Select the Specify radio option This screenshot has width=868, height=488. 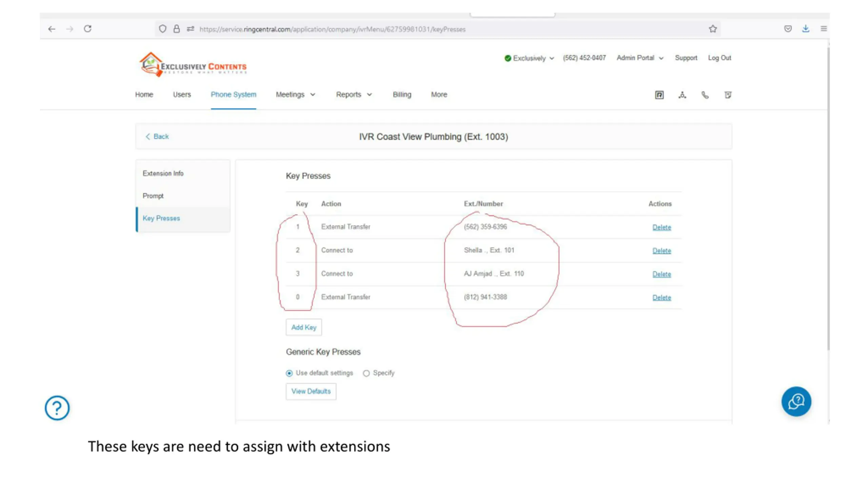[x=366, y=373]
